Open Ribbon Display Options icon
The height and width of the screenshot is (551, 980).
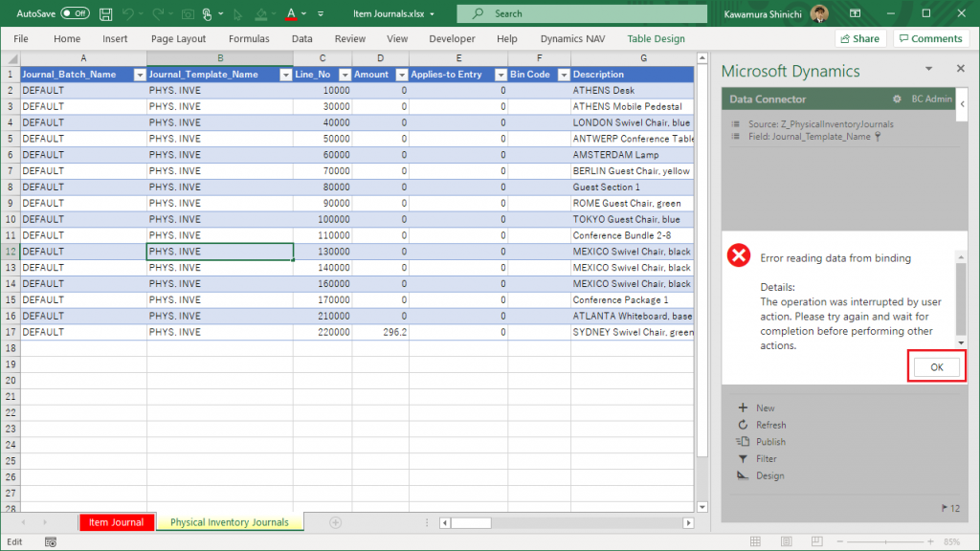855,13
